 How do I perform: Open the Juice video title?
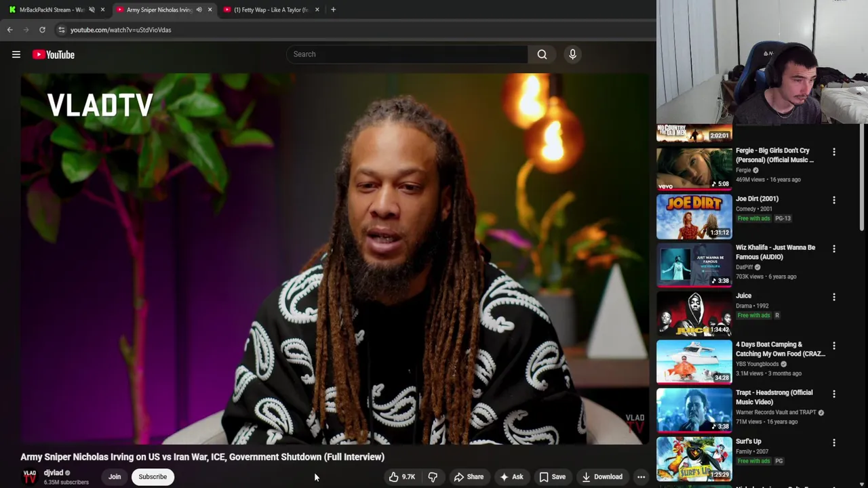coord(744,296)
